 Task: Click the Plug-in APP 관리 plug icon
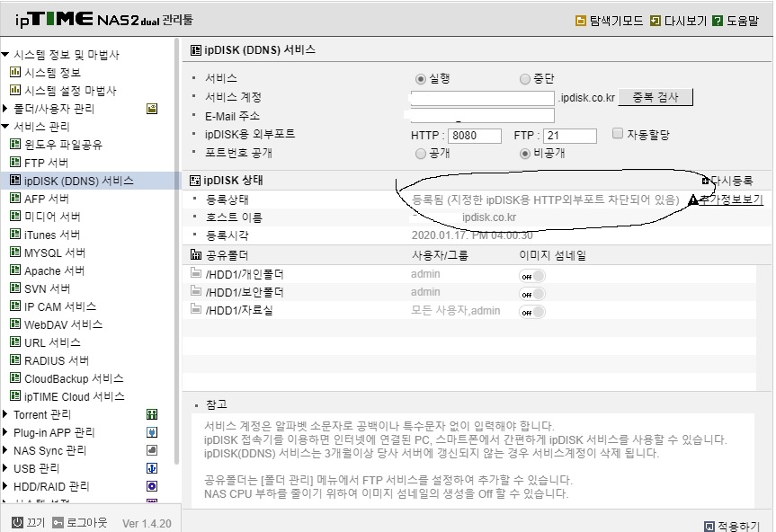pos(152,432)
